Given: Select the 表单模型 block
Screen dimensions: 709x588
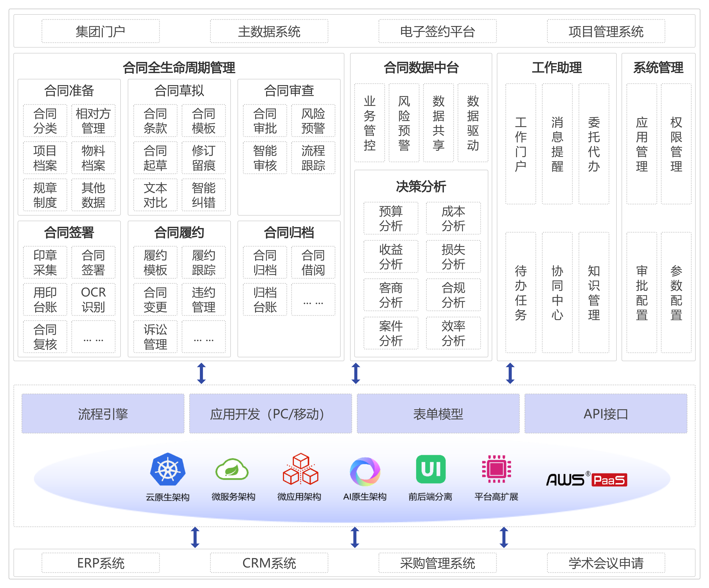Looking at the screenshot, I should [x=438, y=414].
